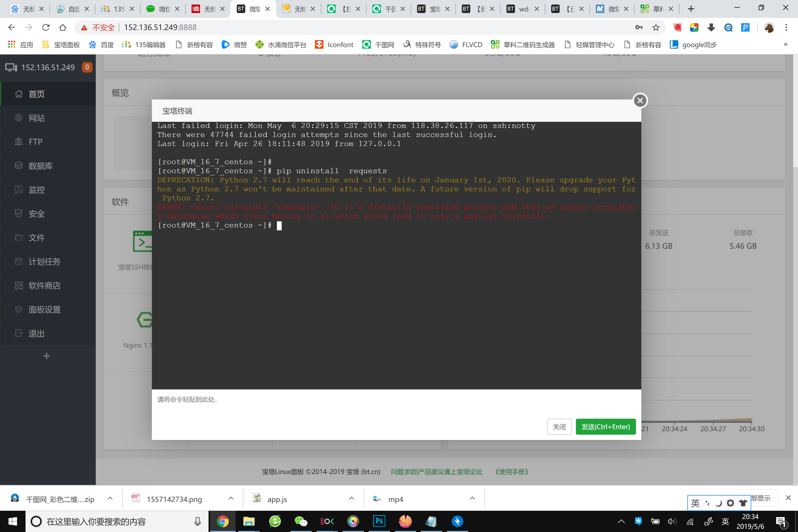Click the saved password key icon
This screenshot has height=532, width=798.
[639, 27]
